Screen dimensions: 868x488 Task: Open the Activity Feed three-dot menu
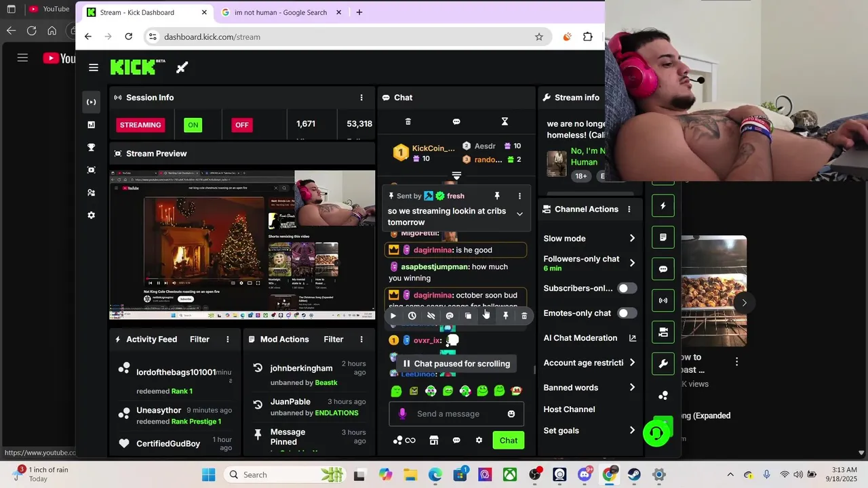tap(228, 340)
